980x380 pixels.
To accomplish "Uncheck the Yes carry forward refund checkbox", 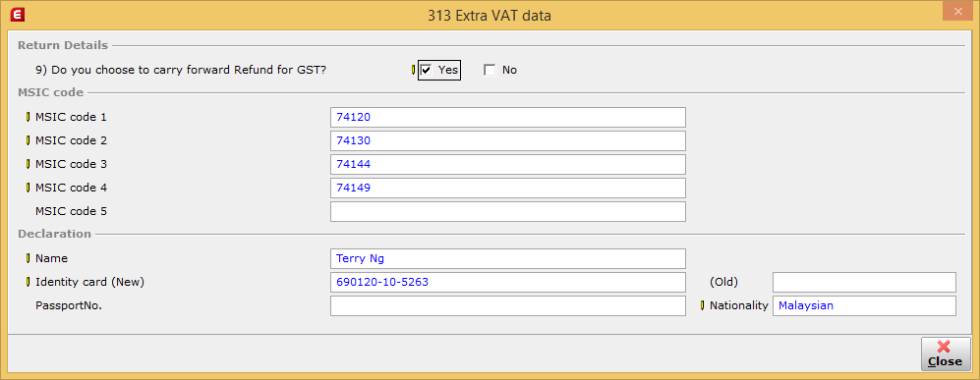I will pos(427,70).
